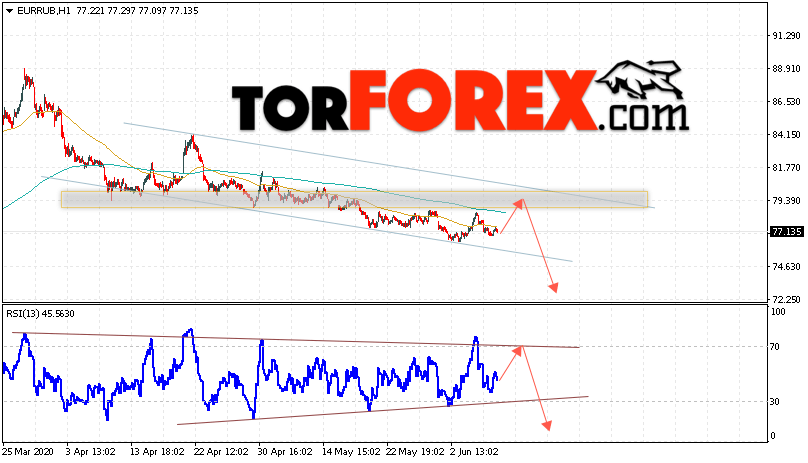Select the price scale value 91.290
The image size is (808, 463).
(x=786, y=36)
